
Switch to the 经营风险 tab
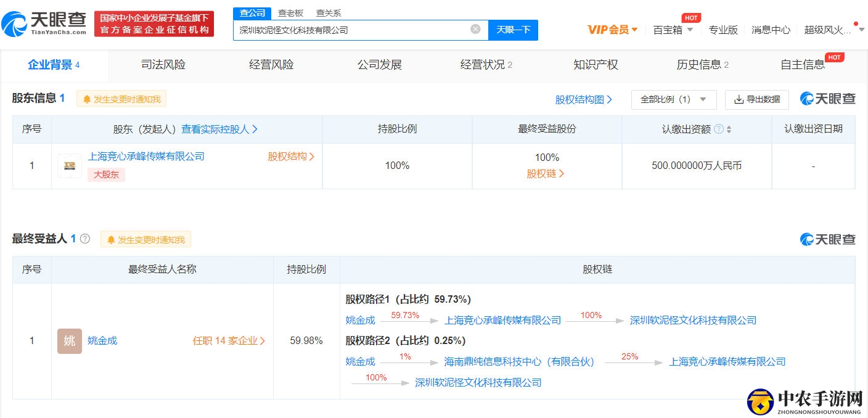[271, 65]
